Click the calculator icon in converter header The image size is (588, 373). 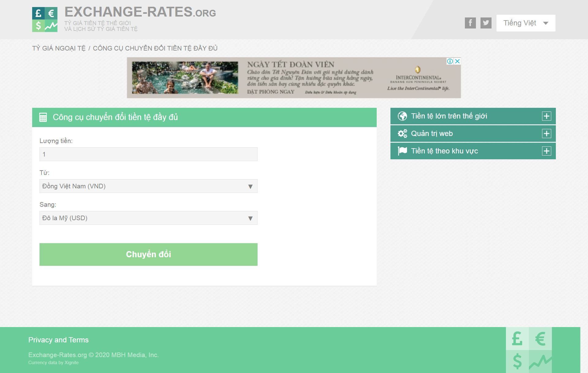(x=43, y=117)
